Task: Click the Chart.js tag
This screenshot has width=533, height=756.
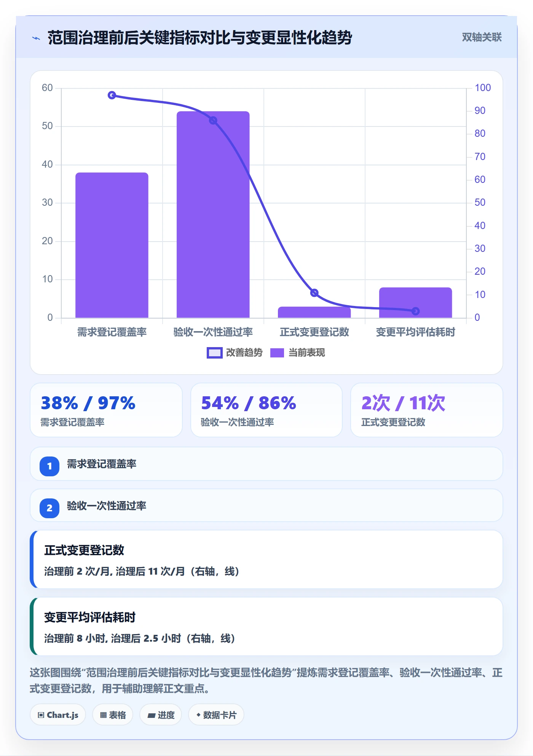Action: click(x=58, y=715)
